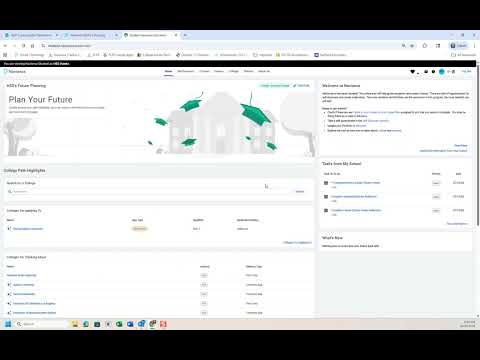Open first college in Colleges I'm Thinking About

[21, 275]
